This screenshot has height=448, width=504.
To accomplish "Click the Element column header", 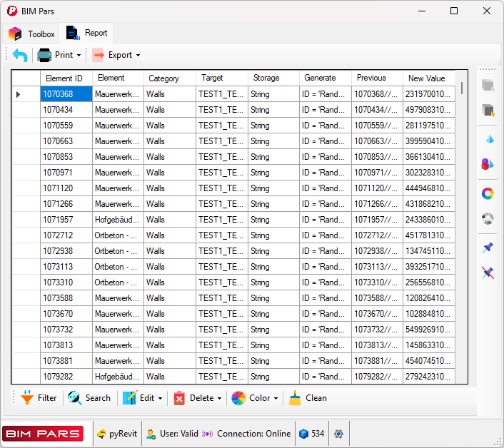I will (118, 78).
